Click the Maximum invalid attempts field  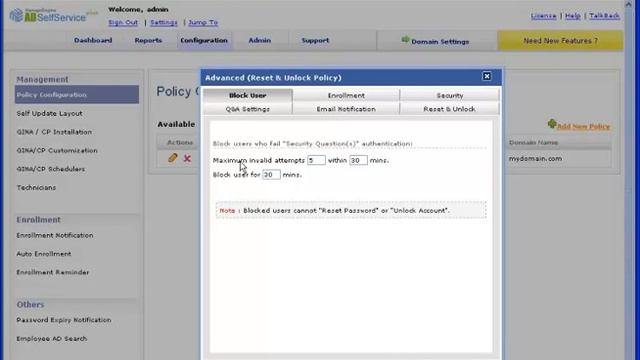click(x=316, y=160)
